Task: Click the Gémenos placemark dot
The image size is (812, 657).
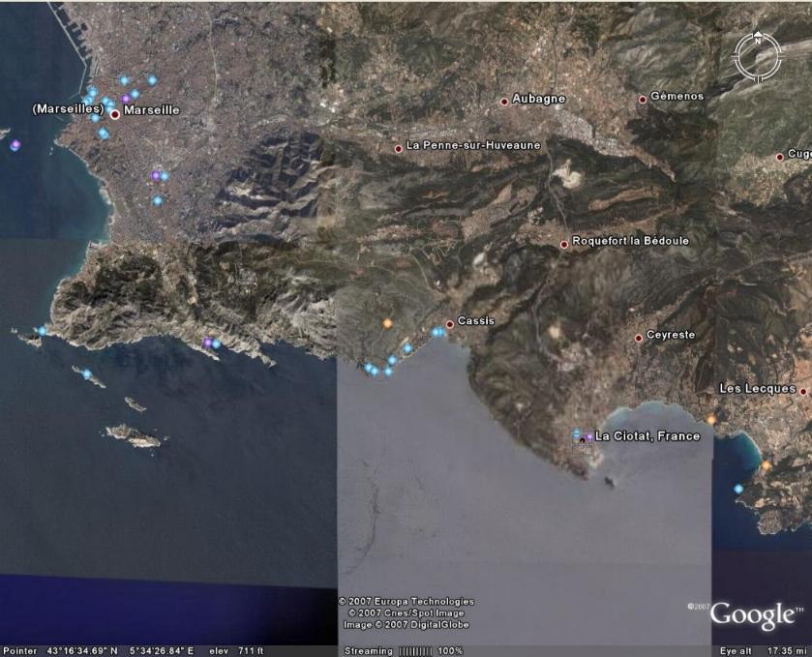Action: click(x=643, y=100)
